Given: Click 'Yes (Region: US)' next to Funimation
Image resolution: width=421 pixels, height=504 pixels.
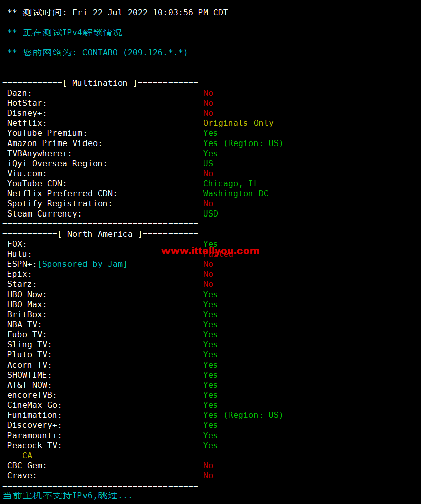Looking at the screenshot, I should click(243, 415).
